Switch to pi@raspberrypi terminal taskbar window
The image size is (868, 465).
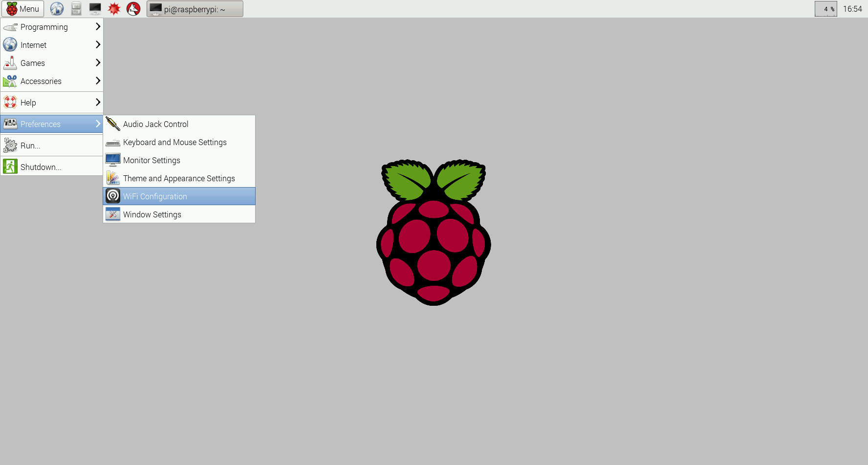[x=195, y=9]
